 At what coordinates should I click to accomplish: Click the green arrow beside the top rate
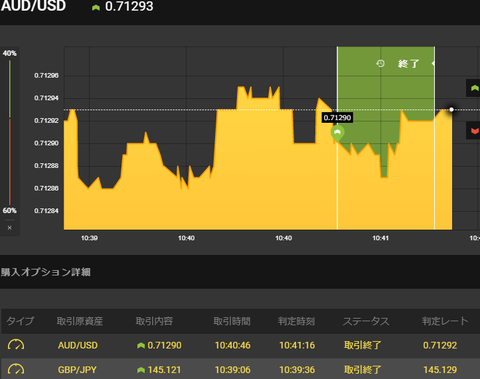coord(96,7)
